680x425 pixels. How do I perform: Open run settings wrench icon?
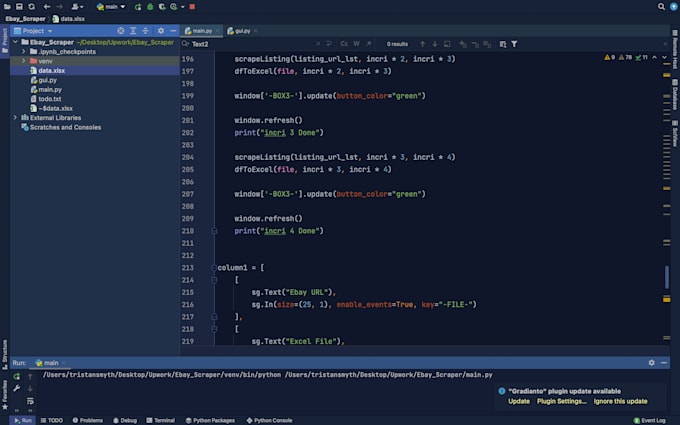click(x=16, y=388)
